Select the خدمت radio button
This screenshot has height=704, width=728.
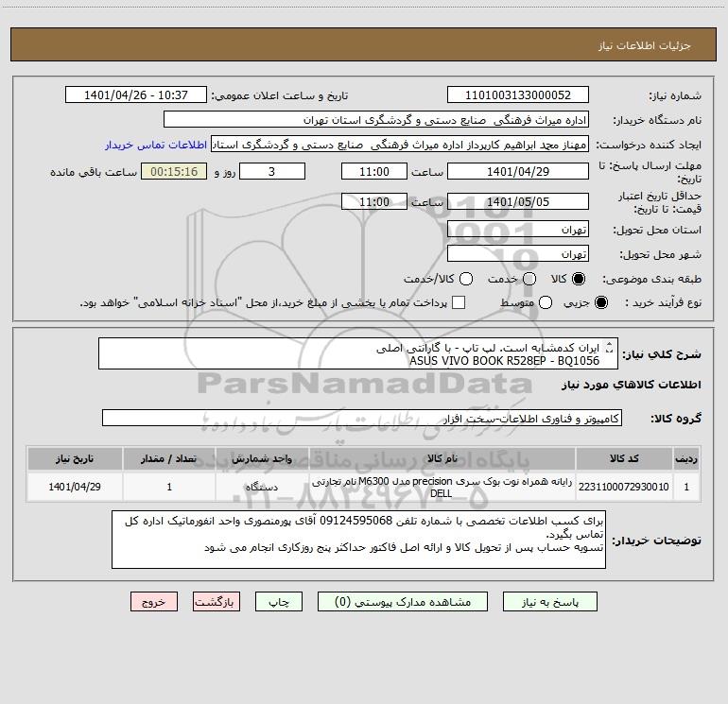pyautogui.click(x=529, y=279)
